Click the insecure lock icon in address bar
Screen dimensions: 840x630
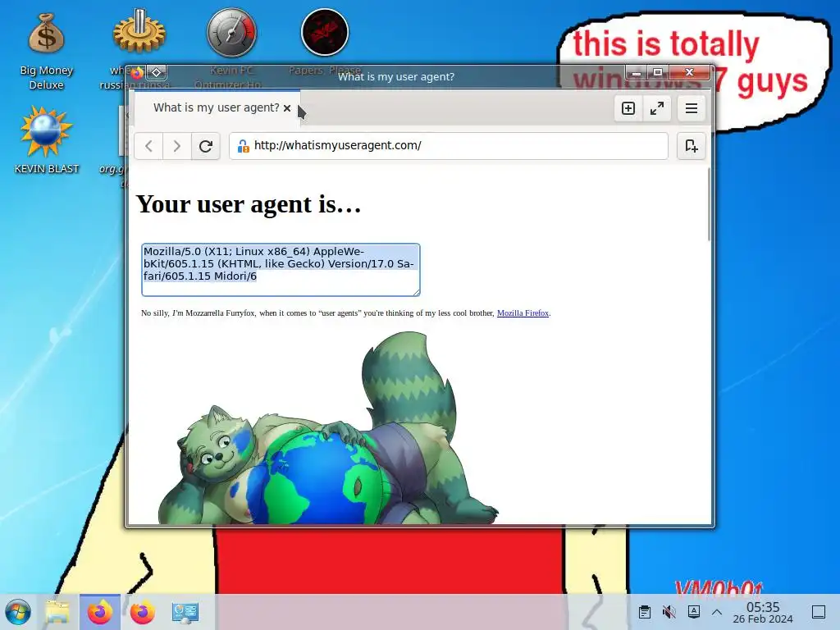pyautogui.click(x=243, y=146)
